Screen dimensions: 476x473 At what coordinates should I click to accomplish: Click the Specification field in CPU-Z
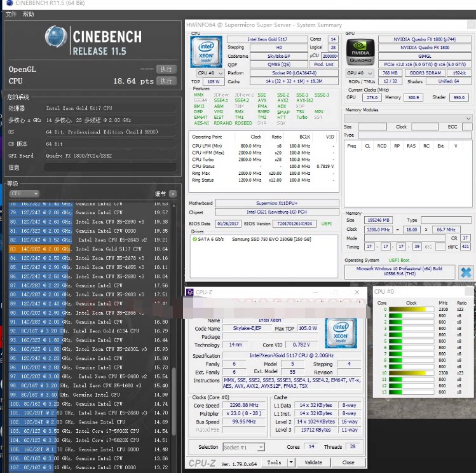(x=292, y=355)
